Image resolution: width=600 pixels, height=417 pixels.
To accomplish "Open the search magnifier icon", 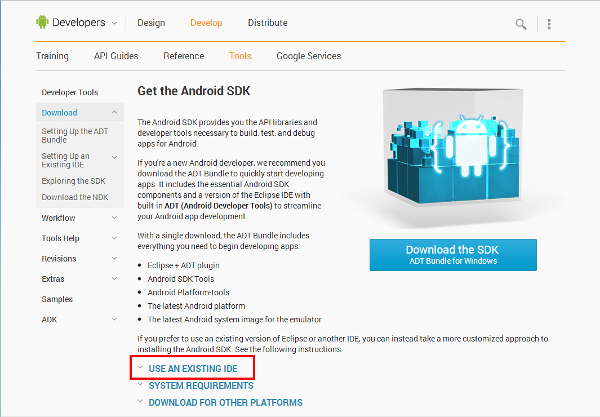I will coord(520,24).
